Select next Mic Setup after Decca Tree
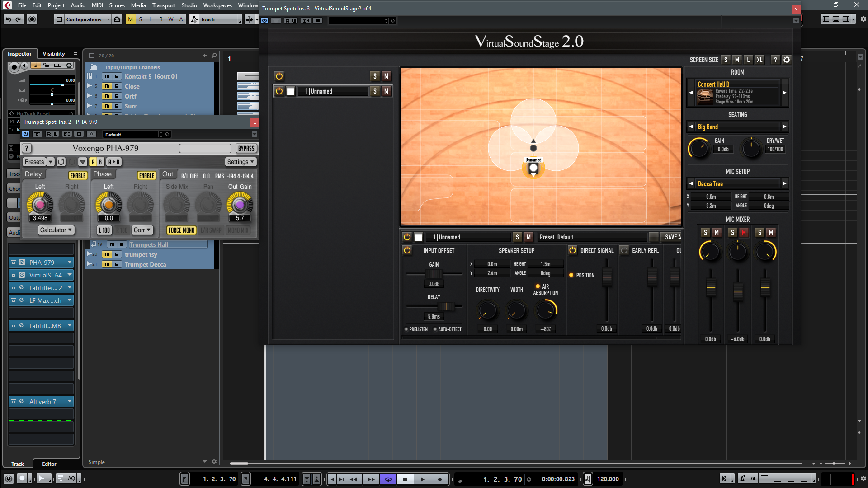 coord(784,183)
